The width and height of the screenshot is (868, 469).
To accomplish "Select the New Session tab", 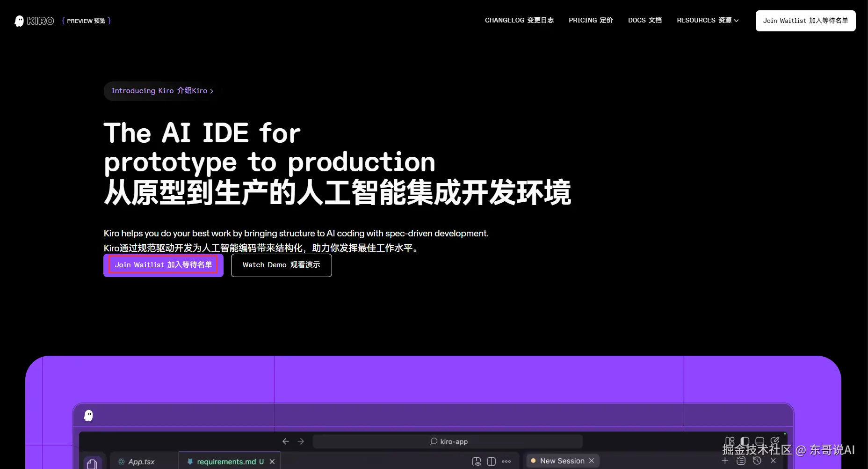I will [x=563, y=461].
